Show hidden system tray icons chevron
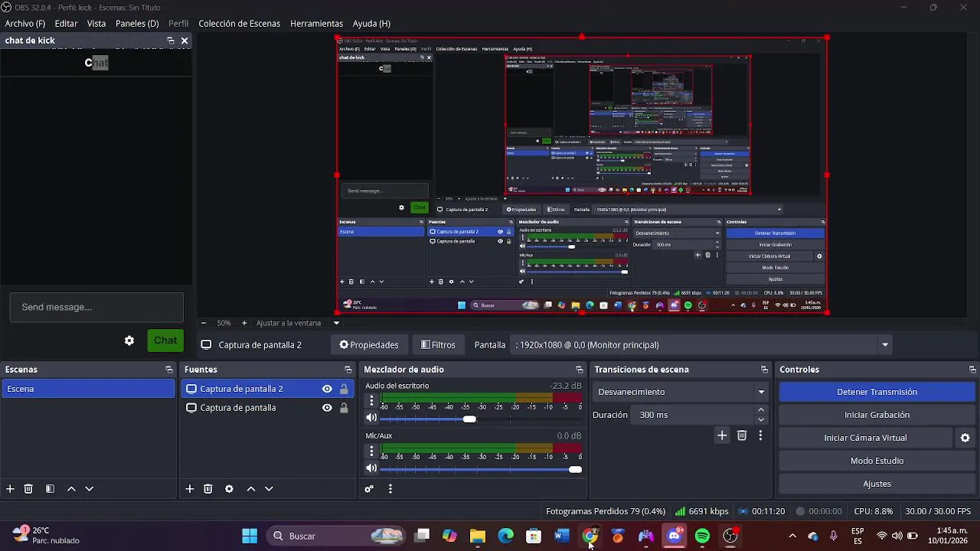 792,536
